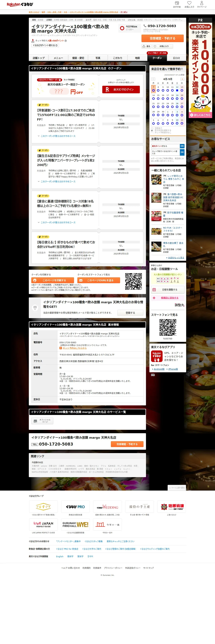Open 咕嘟妈咪 上海ぐるなび logo
This screenshot has height=644, width=215.
point(171,507)
